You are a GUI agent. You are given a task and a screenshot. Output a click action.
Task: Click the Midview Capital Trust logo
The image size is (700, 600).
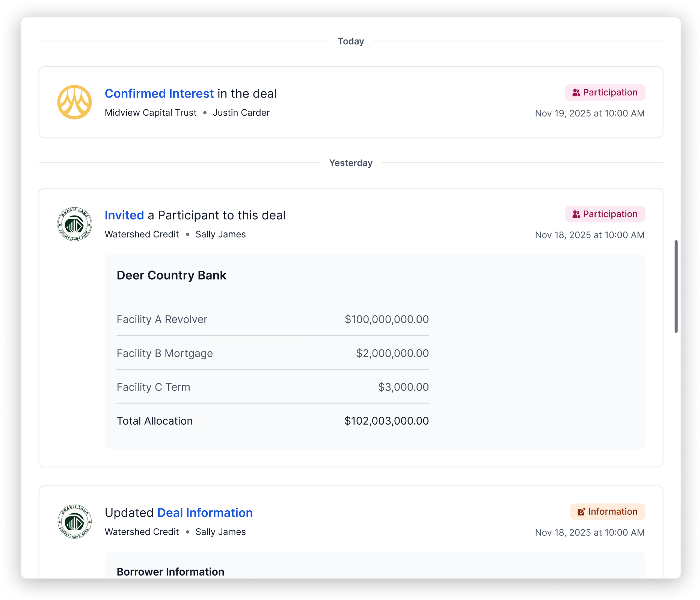pyautogui.click(x=74, y=102)
